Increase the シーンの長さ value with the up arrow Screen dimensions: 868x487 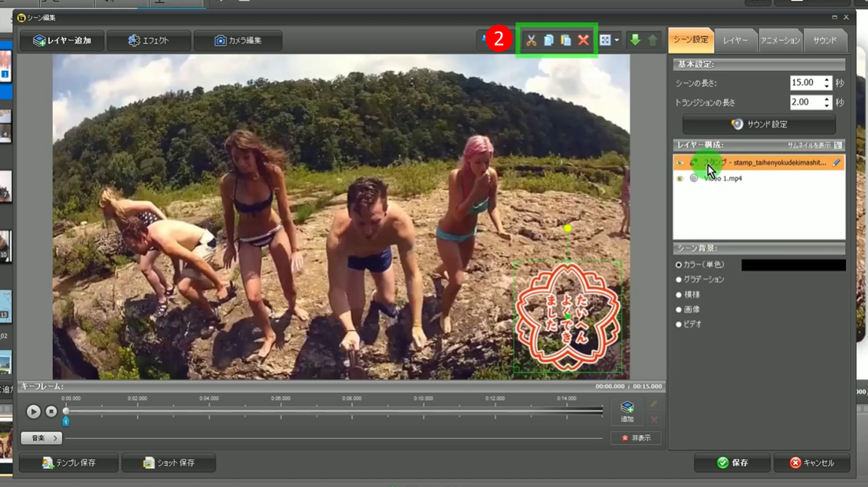point(827,80)
